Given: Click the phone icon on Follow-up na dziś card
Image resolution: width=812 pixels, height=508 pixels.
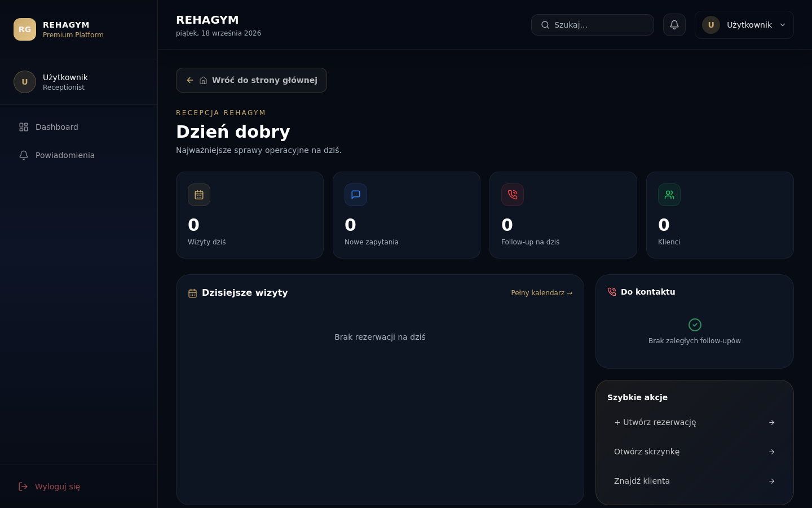Looking at the screenshot, I should [513, 195].
